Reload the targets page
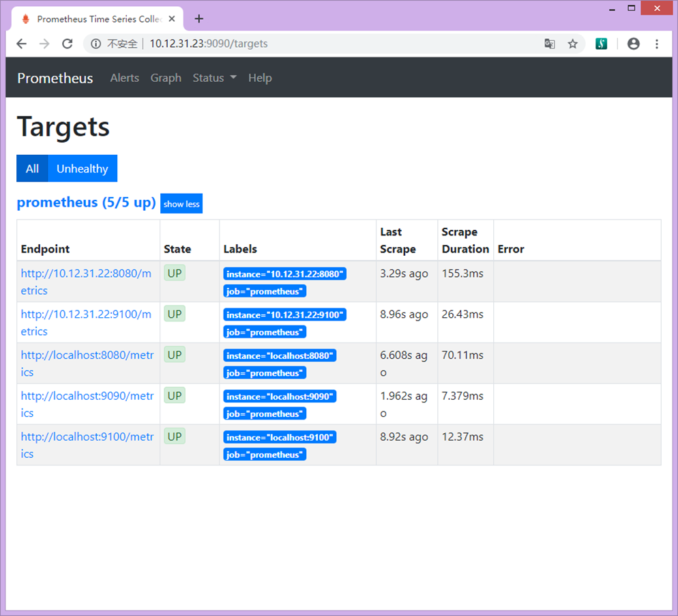 pos(68,44)
